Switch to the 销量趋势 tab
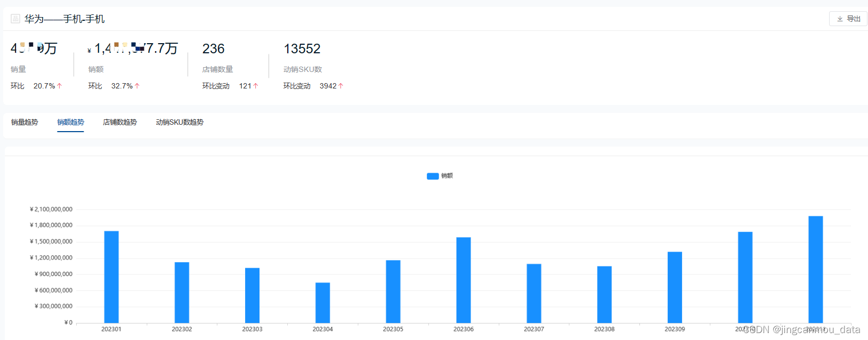The height and width of the screenshot is (340, 868). coord(25,122)
